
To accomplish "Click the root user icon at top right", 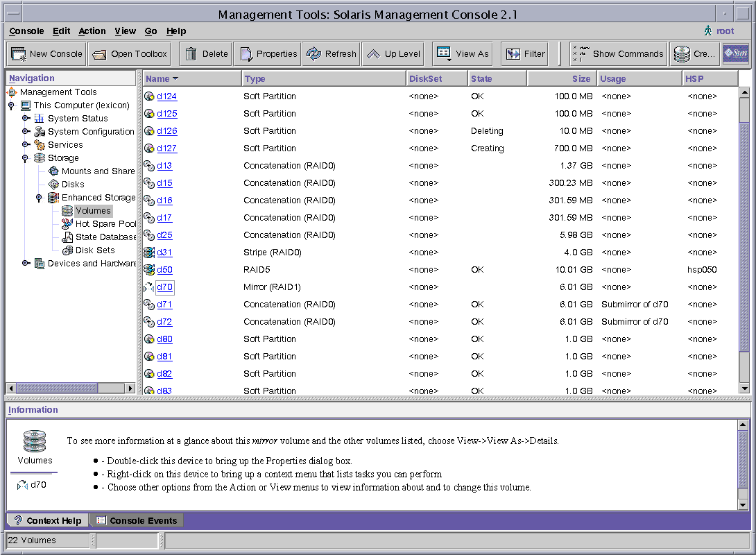I will point(708,31).
